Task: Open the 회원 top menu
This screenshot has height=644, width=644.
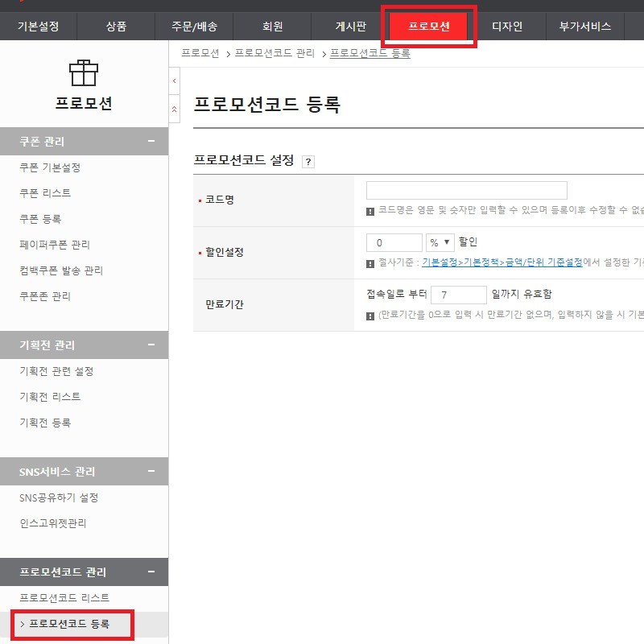Action: [x=272, y=27]
